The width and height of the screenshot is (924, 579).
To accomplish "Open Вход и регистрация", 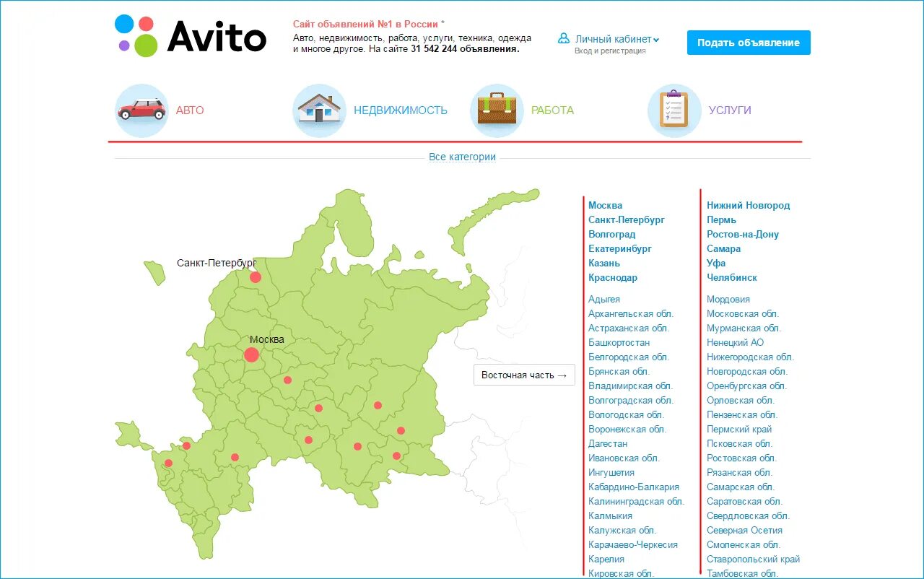I will pos(610,51).
